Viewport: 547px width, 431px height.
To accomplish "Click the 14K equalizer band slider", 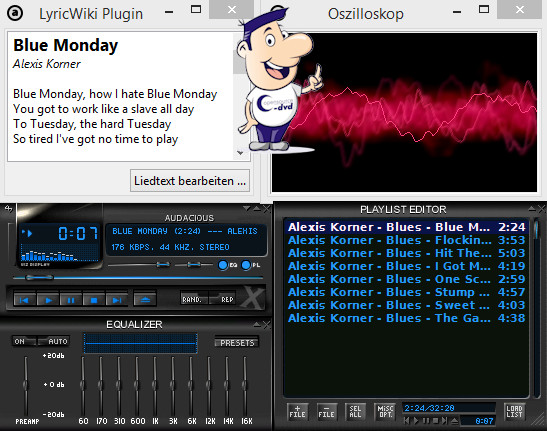I will point(227,385).
